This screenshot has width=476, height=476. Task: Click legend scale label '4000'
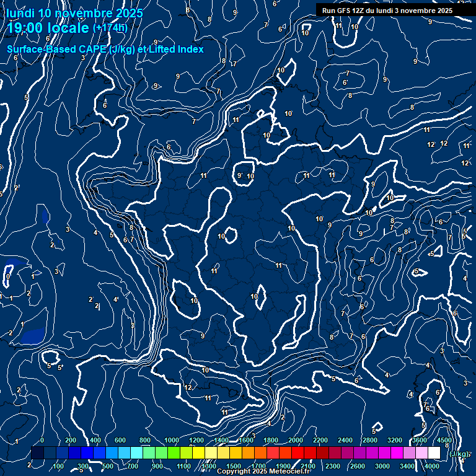click(x=431, y=466)
